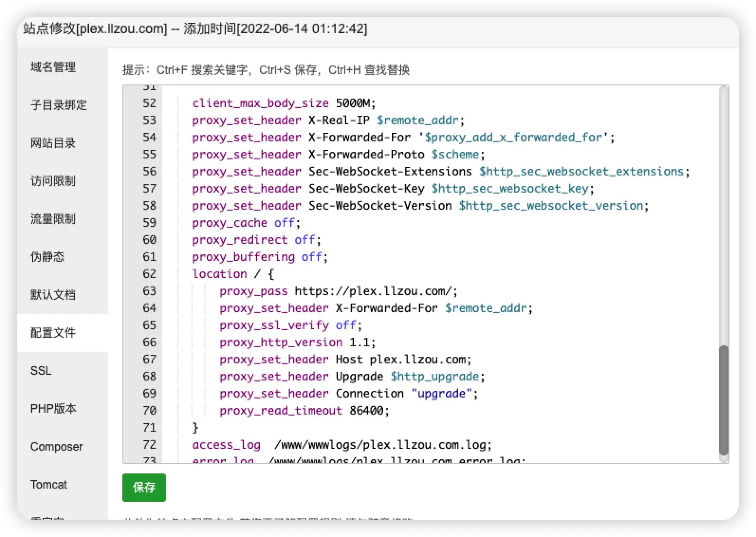
Task: Click the Connection "upgrade" line
Action: click(349, 393)
